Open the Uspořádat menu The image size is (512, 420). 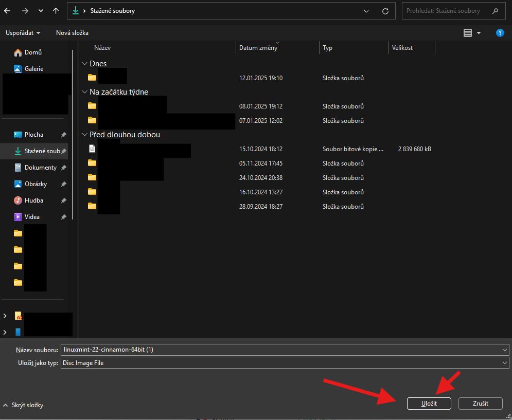coord(23,33)
